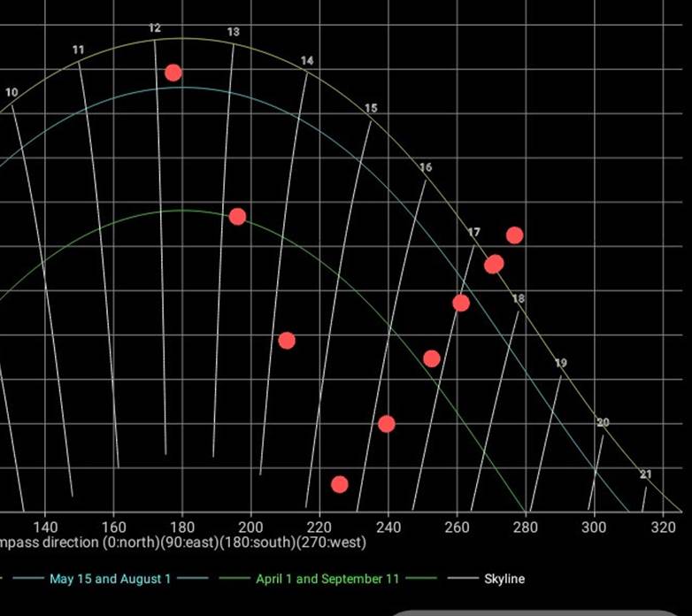Toggle the Skyline legend entry
Screen dimensions: 692x616
pos(504,579)
